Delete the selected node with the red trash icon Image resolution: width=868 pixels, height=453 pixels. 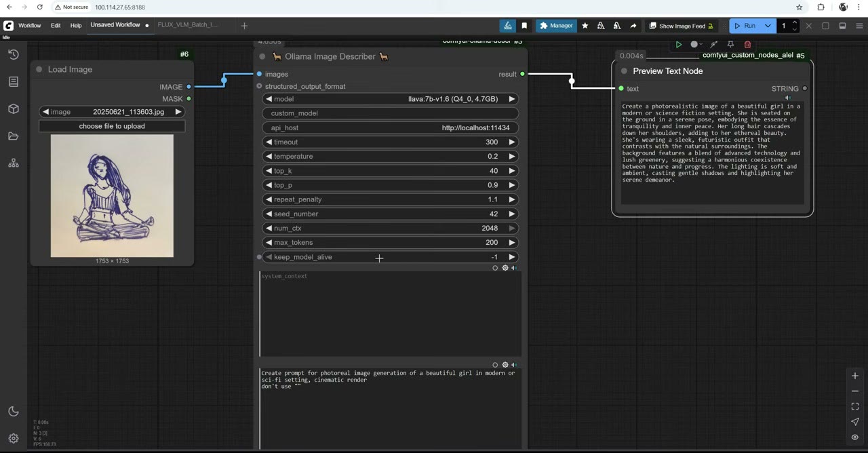(x=747, y=45)
